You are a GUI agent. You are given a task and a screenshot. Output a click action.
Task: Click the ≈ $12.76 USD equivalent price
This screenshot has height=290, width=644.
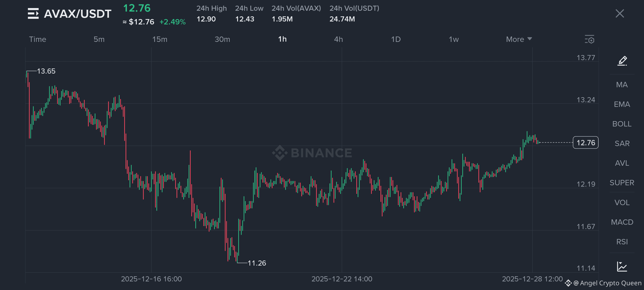[x=138, y=22]
